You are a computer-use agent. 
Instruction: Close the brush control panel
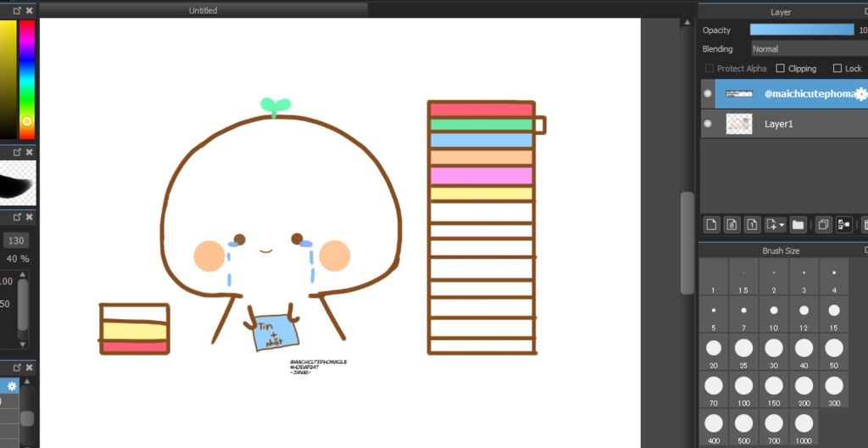click(x=30, y=217)
